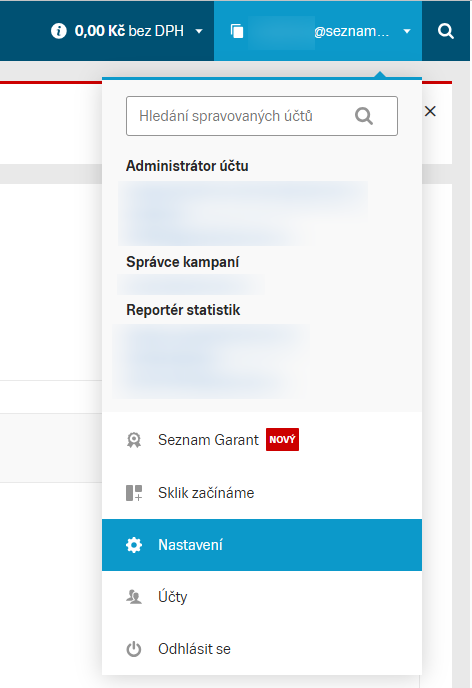
Task: Click magnifier icon inside managed accounts search
Action: click(x=364, y=116)
